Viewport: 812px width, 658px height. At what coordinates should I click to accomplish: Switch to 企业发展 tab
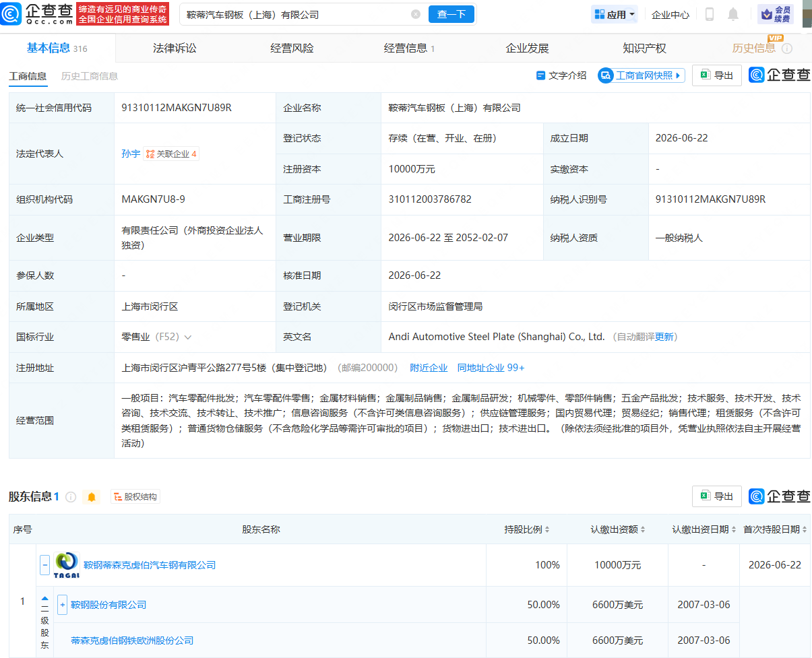pyautogui.click(x=527, y=48)
